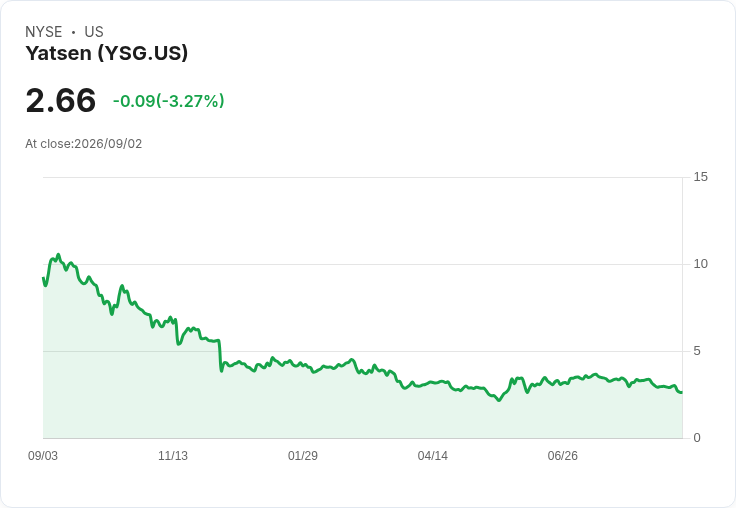Click the Yatsen (YSG.US) stock title
Screen dimensions: 736x508
pos(107,53)
